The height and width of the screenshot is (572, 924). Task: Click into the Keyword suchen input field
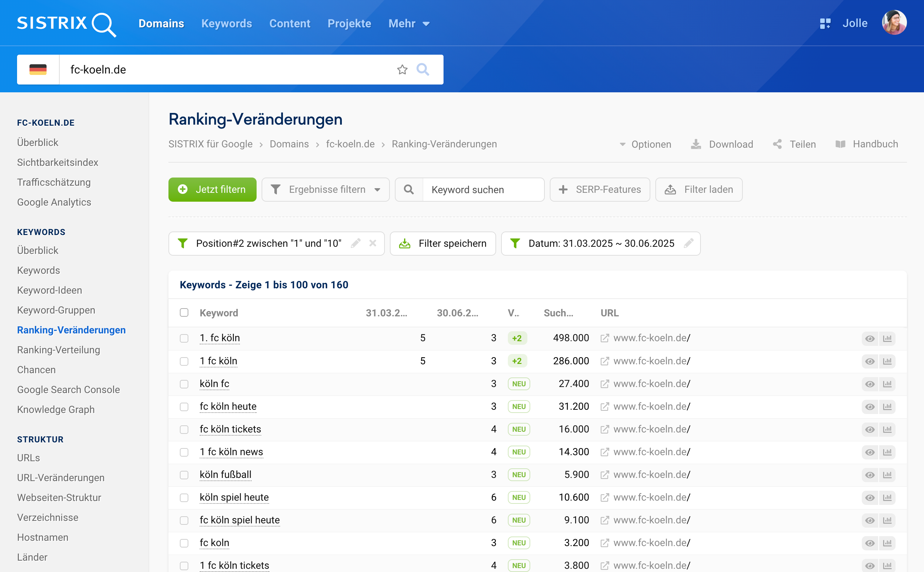point(483,190)
